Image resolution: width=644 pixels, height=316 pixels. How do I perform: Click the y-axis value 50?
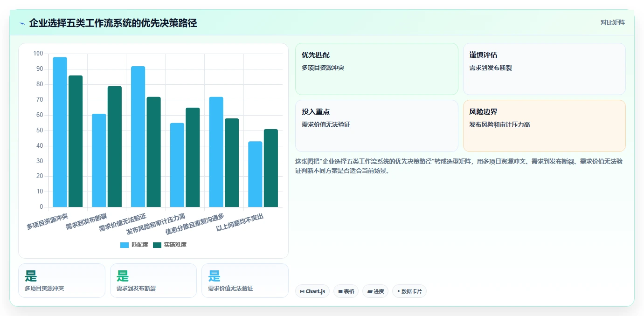coord(40,131)
